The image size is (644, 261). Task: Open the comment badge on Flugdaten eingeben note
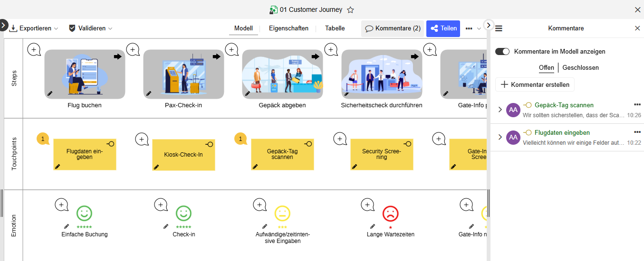pyautogui.click(x=43, y=139)
